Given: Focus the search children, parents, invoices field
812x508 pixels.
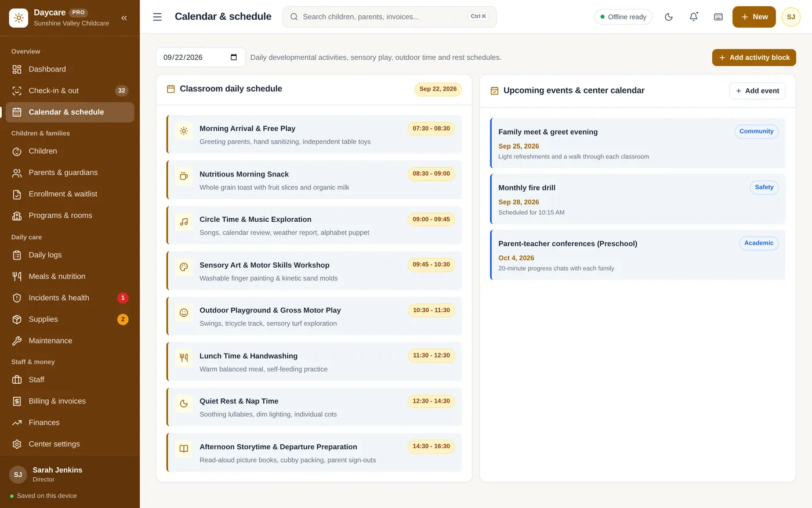Looking at the screenshot, I should click(389, 17).
